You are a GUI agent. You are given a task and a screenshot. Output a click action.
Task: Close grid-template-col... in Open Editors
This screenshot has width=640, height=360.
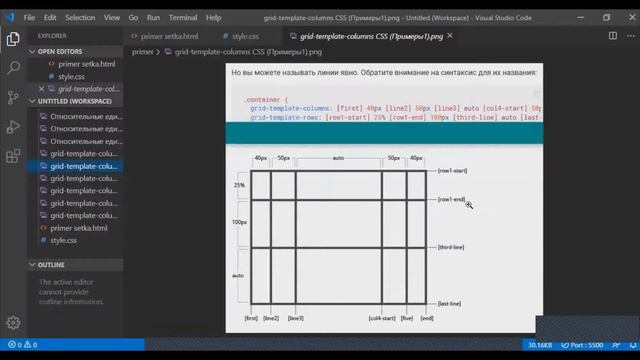pos(41,89)
